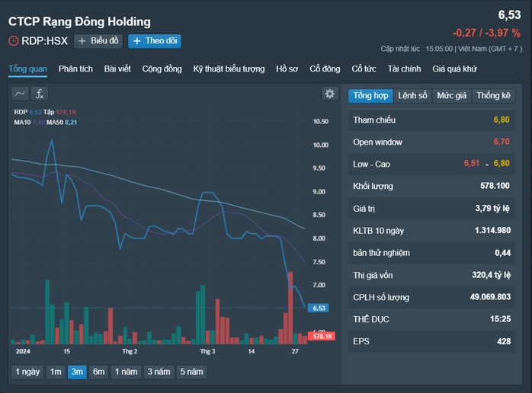This screenshot has width=532, height=393.
Task: Open the Tài chính tab
Action: coord(404,69)
